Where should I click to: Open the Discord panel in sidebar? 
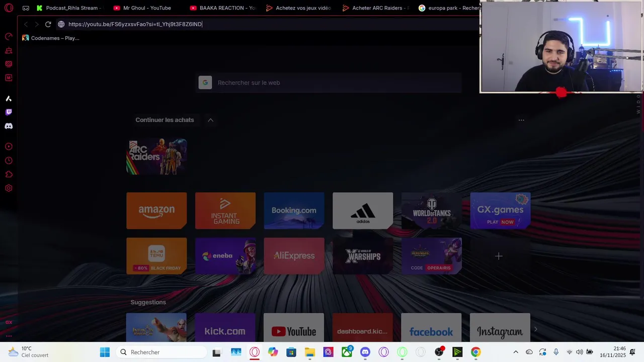pos(9,126)
